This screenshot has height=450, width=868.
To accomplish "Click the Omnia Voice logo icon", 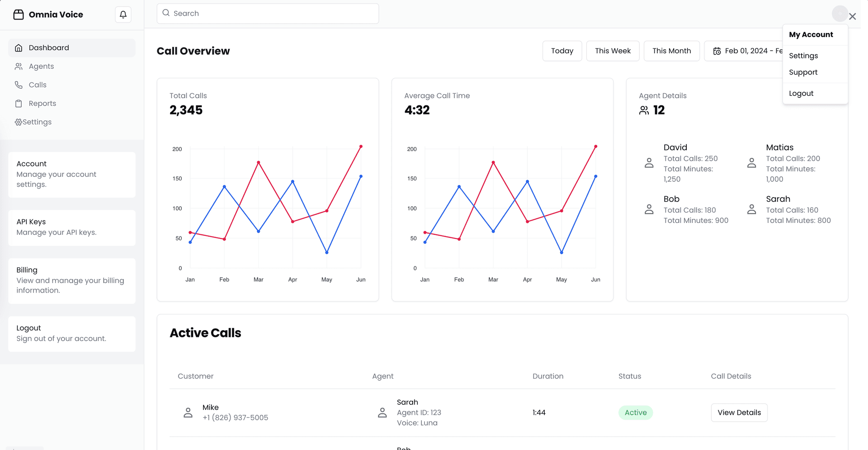I will [x=19, y=14].
